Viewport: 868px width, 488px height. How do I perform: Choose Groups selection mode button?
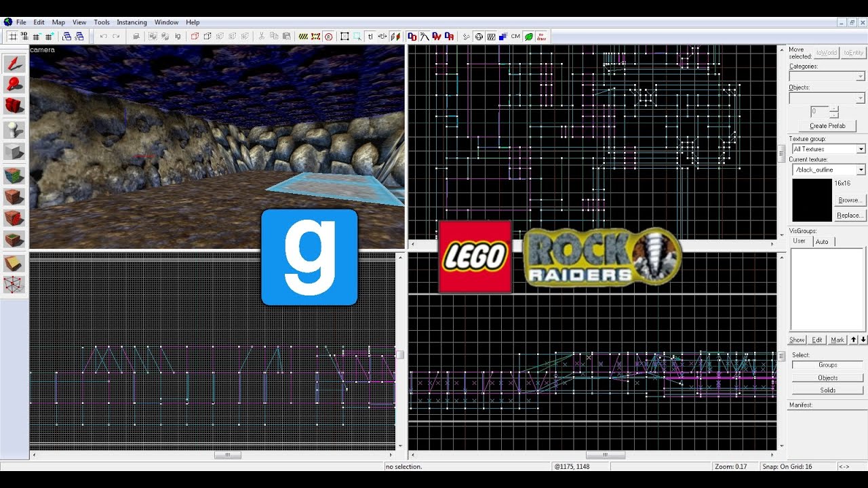coord(827,365)
